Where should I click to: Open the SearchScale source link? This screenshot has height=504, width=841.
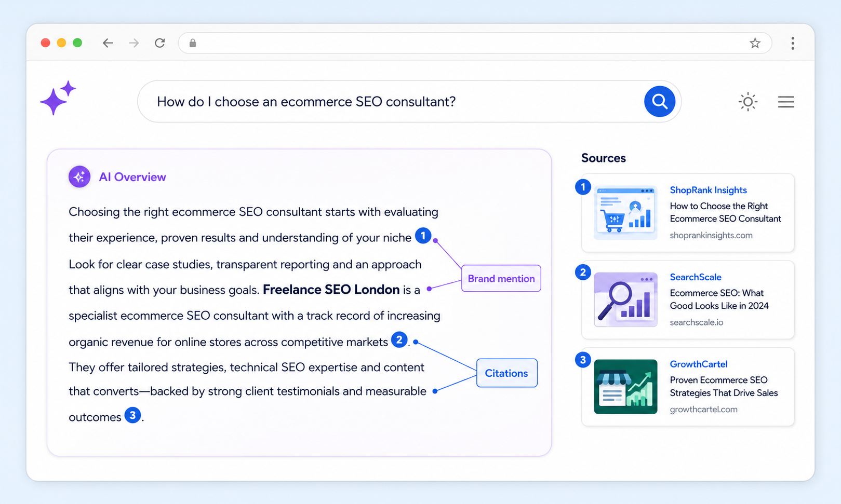point(696,277)
